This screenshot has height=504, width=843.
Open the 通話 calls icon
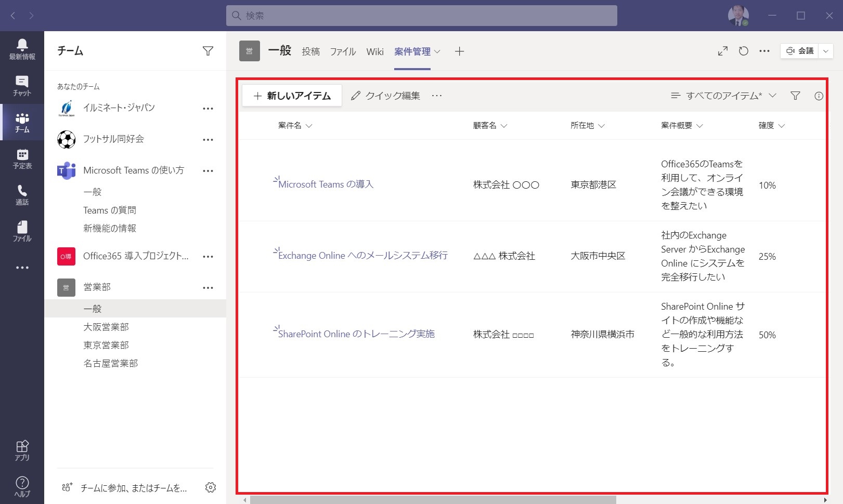point(22,195)
